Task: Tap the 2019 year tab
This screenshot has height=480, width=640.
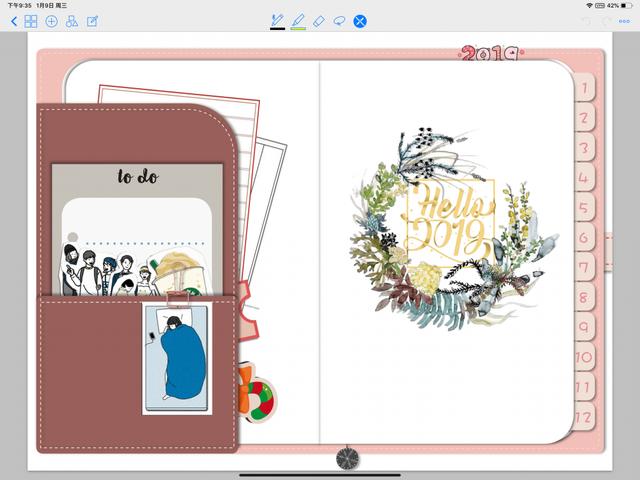Action: click(x=489, y=54)
